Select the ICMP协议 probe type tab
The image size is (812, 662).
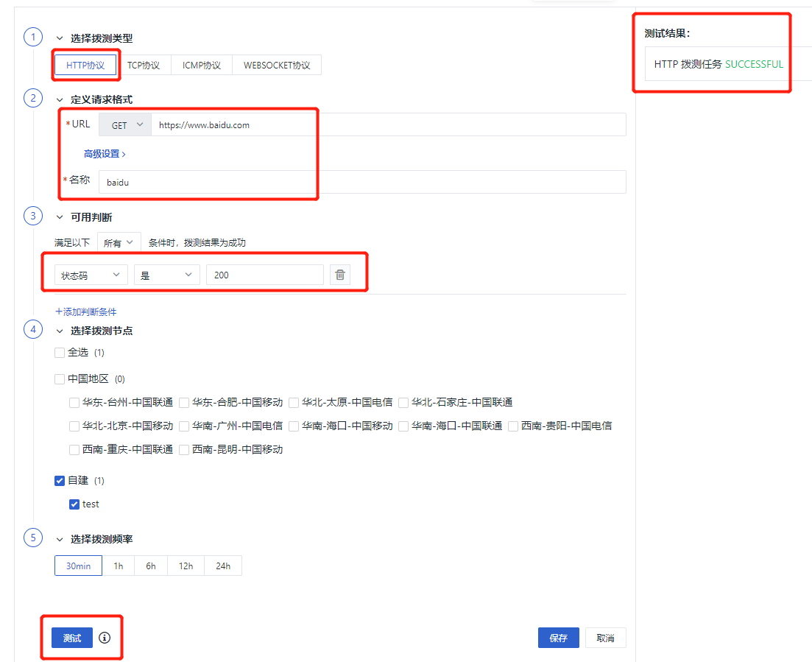click(x=202, y=66)
